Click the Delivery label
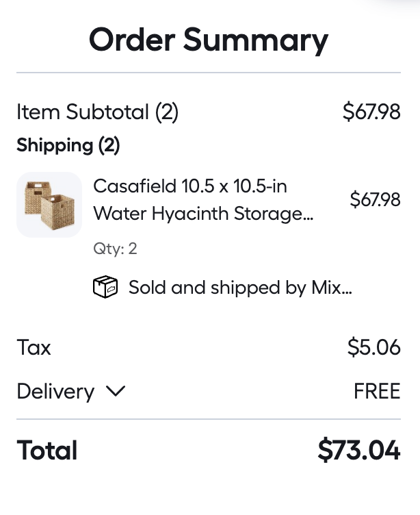Viewport: 420px width, 515px height. [x=56, y=392]
